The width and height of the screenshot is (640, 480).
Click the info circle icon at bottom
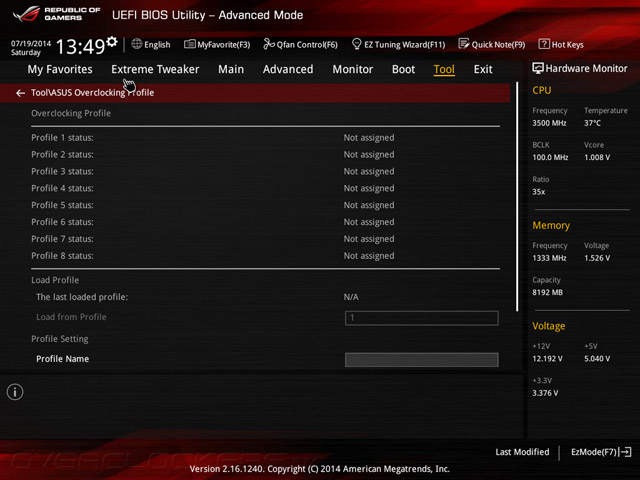point(15,392)
